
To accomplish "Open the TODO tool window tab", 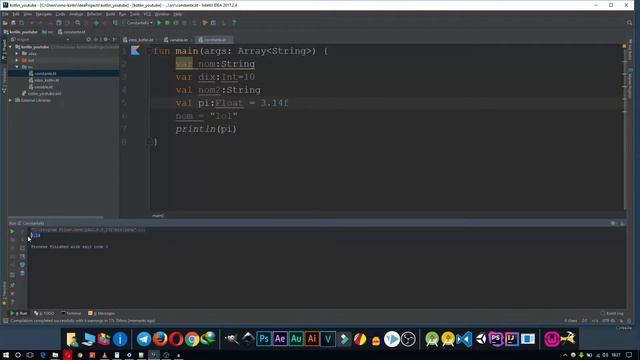I will click(x=44, y=313).
